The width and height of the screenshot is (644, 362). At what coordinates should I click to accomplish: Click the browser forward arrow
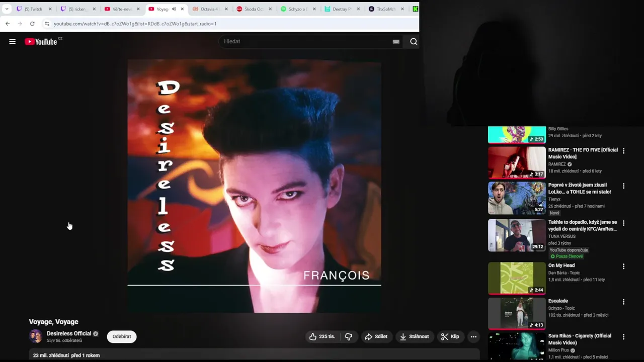(20, 24)
